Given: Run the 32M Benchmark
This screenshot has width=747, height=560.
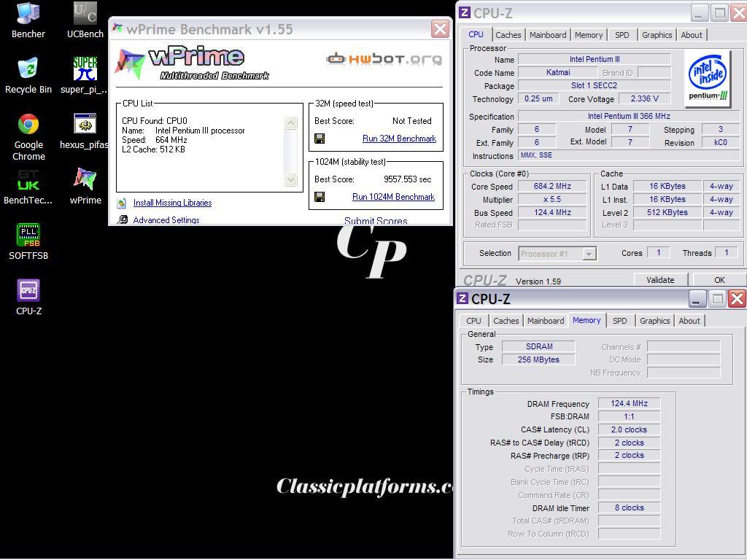Looking at the screenshot, I should [x=399, y=139].
